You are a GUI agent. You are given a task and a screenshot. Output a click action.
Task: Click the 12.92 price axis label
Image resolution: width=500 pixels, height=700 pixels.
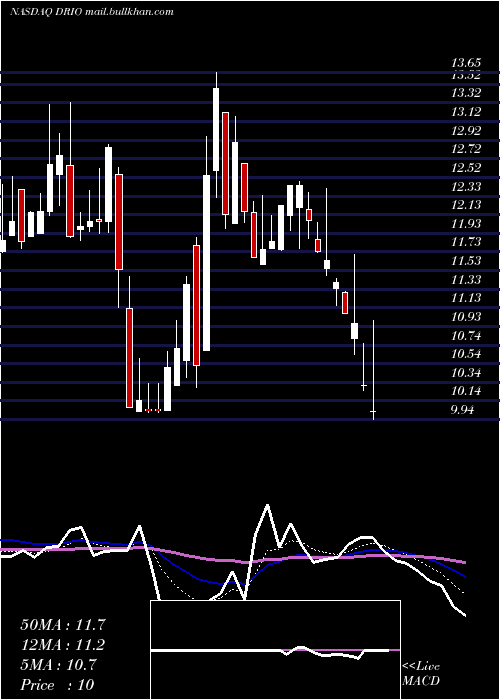point(466,131)
